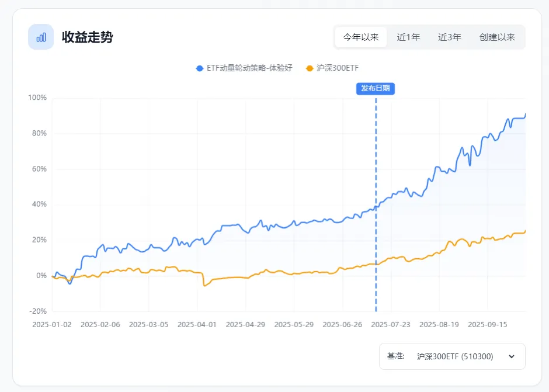
Task: Click the 发布日期 marker label
Action: coord(375,88)
